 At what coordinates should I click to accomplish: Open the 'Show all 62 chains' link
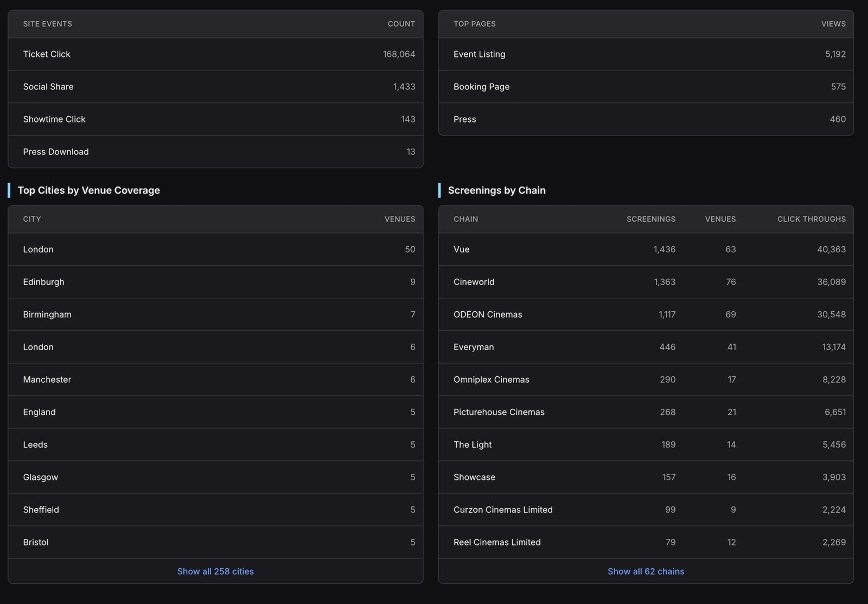646,571
